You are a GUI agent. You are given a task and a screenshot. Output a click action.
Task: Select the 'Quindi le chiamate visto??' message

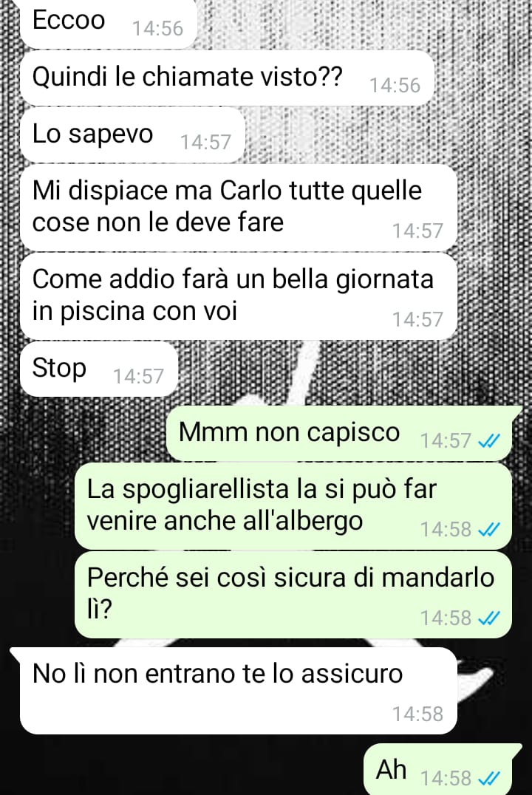click(x=227, y=78)
